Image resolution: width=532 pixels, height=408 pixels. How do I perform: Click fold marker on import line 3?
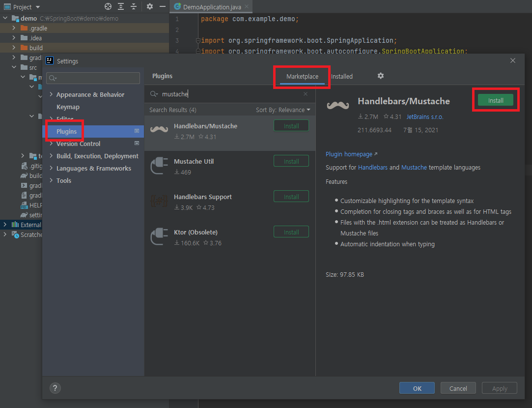(198, 40)
